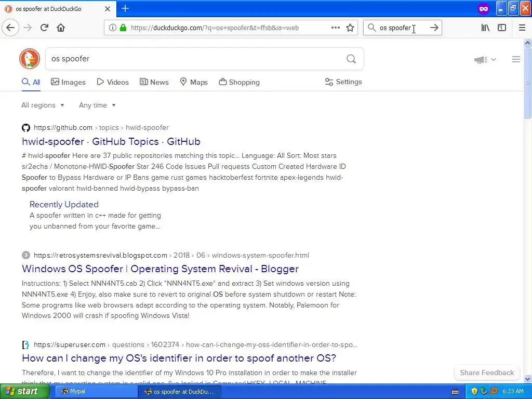Click the DuckDuckGo duck logo
Viewport: 532px width, 399px height.
[x=30, y=59]
